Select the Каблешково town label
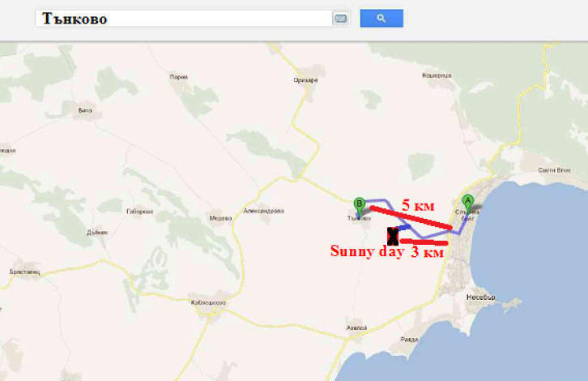The width and height of the screenshot is (588, 381). coord(207,303)
